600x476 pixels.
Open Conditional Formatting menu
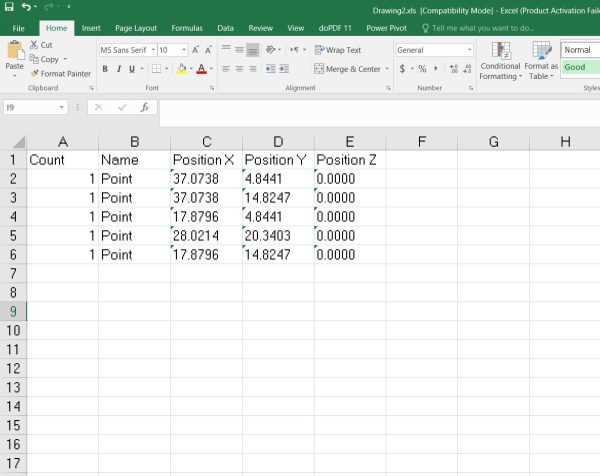(500, 59)
